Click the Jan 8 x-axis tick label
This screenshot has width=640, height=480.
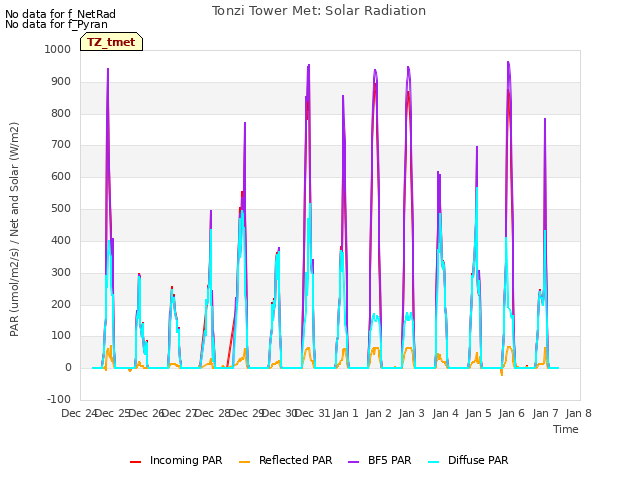point(579,413)
